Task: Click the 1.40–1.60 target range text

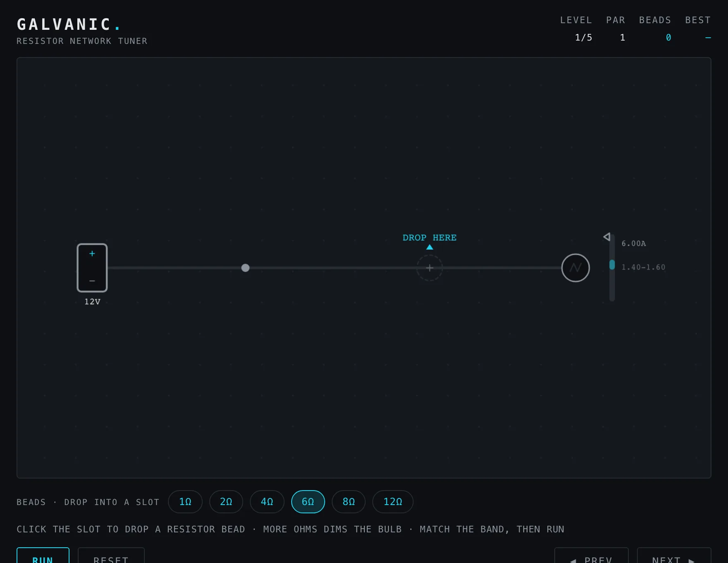Action: click(x=644, y=267)
